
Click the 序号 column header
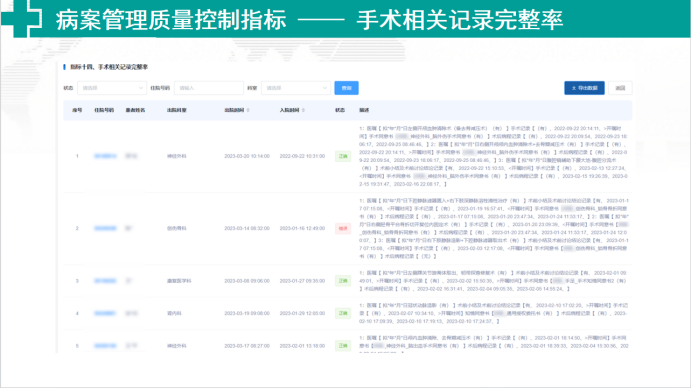(77, 110)
